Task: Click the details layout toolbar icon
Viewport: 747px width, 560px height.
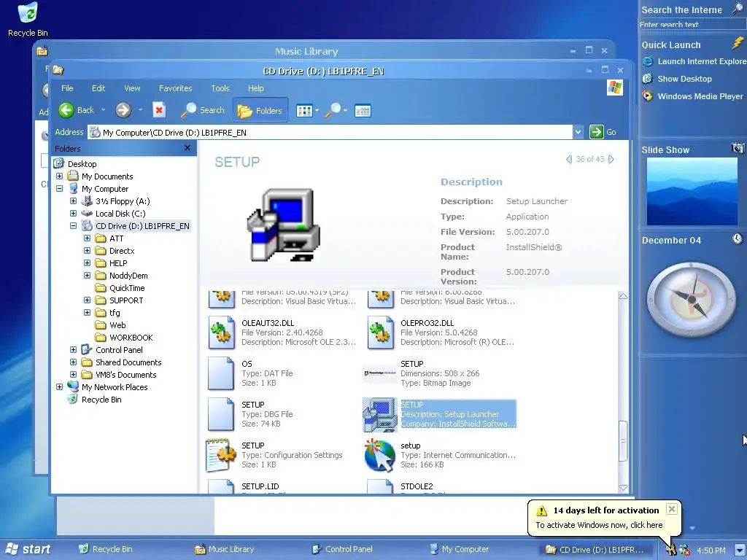Action: click(363, 111)
